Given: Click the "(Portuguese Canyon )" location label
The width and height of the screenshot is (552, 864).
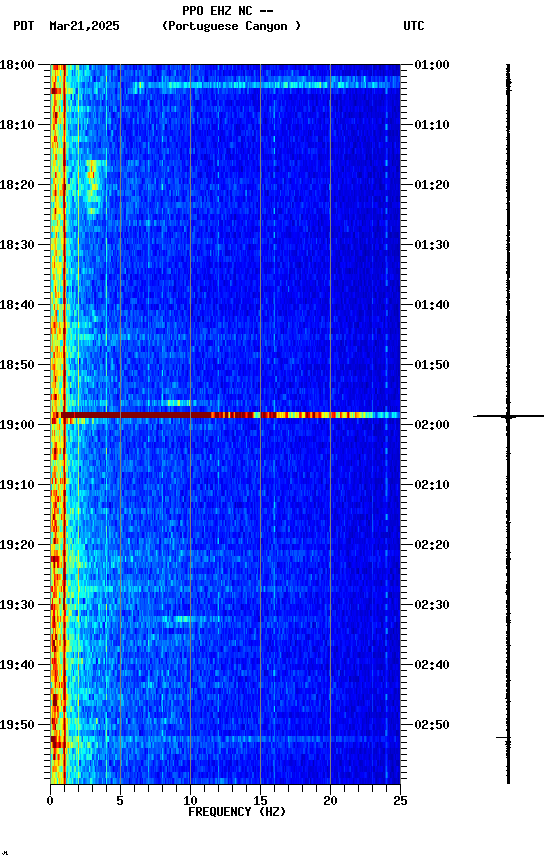Looking at the screenshot, I should pos(231,26).
